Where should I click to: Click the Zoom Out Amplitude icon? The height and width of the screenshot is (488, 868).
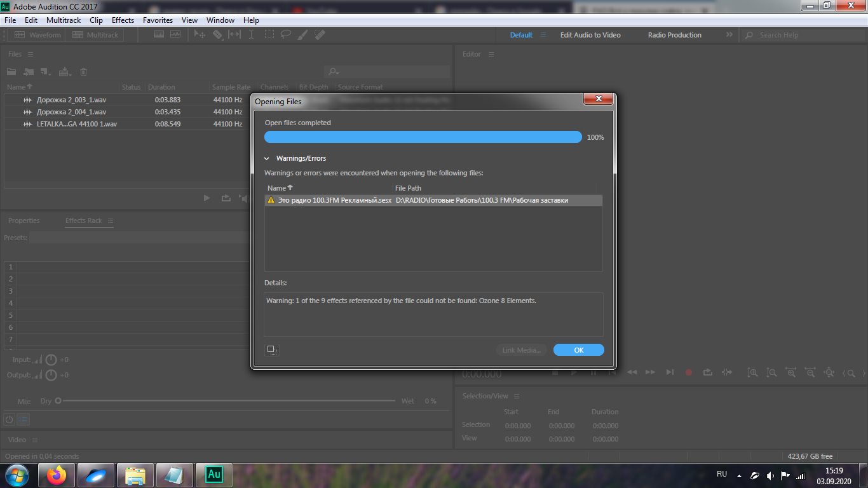pyautogui.click(x=771, y=373)
